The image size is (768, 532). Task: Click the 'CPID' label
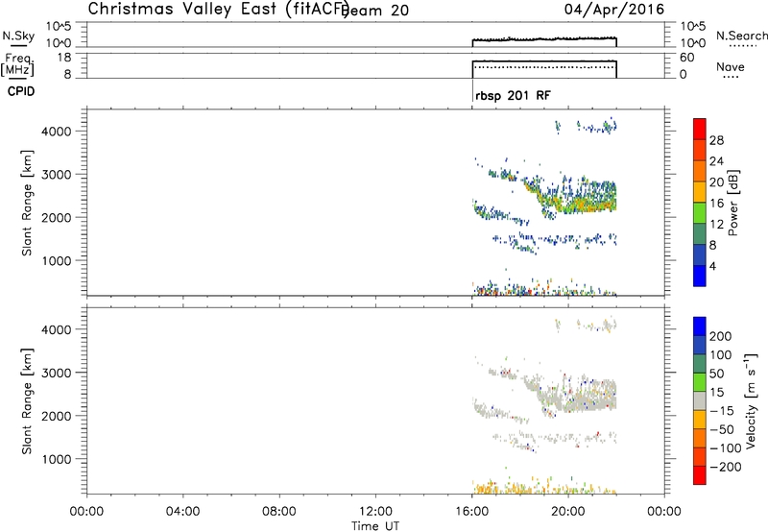21,91
